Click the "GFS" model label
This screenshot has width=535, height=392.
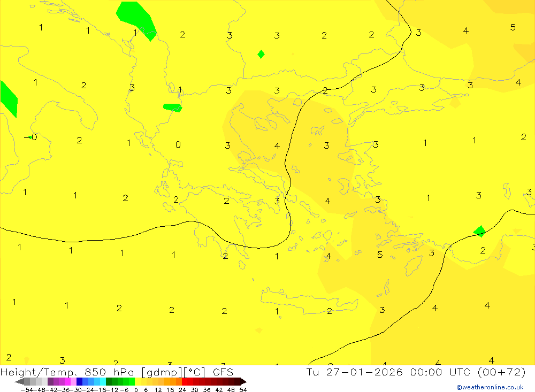[223, 372]
